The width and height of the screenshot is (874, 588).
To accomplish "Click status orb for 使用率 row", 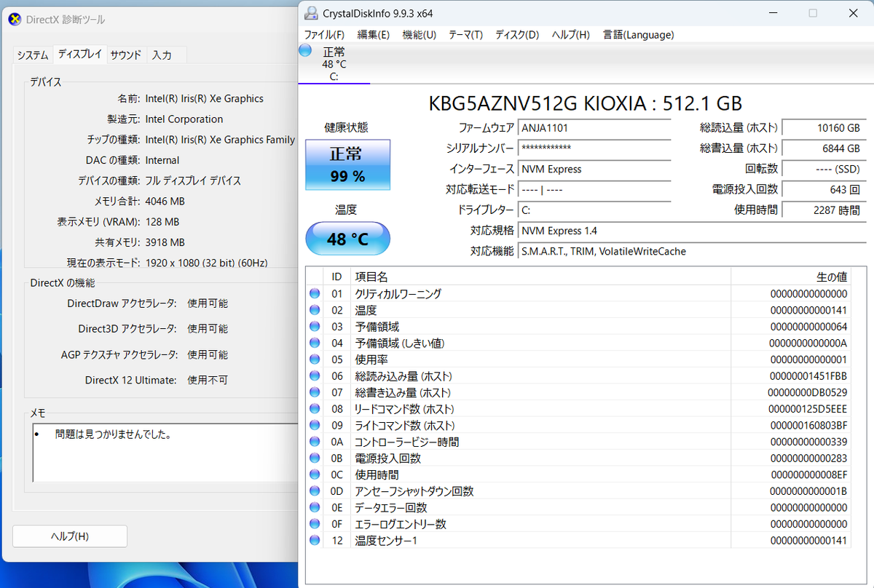I will click(x=315, y=359).
